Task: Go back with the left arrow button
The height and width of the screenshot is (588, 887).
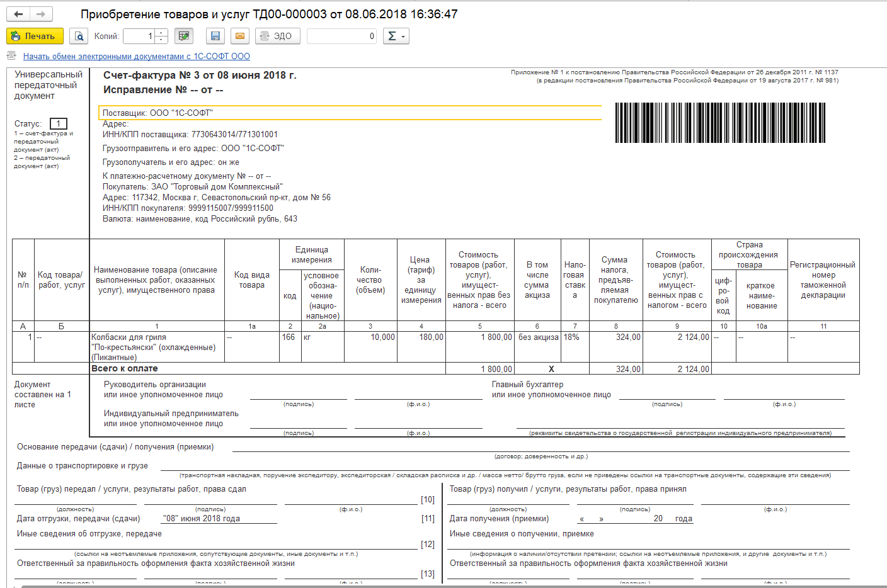Action: tap(18, 14)
